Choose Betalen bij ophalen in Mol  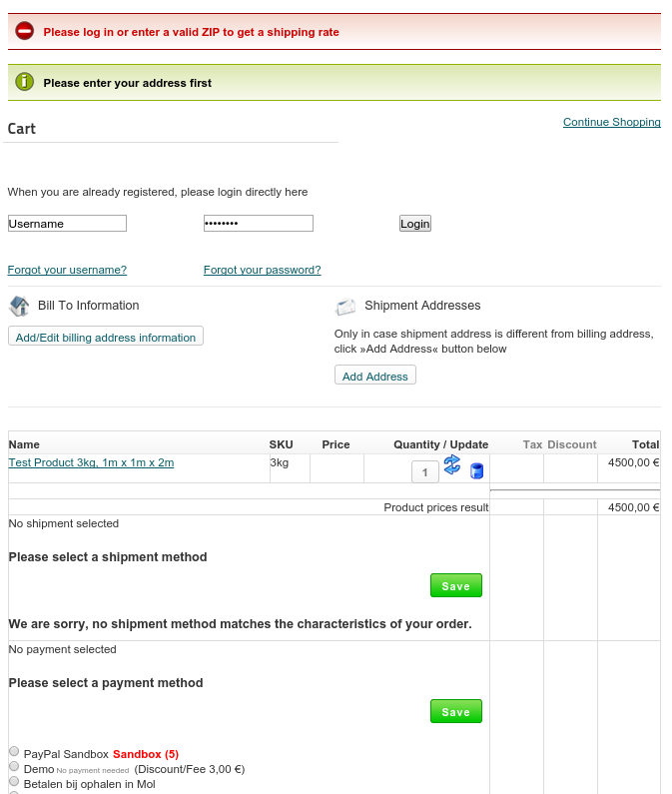pyautogui.click(x=14, y=781)
